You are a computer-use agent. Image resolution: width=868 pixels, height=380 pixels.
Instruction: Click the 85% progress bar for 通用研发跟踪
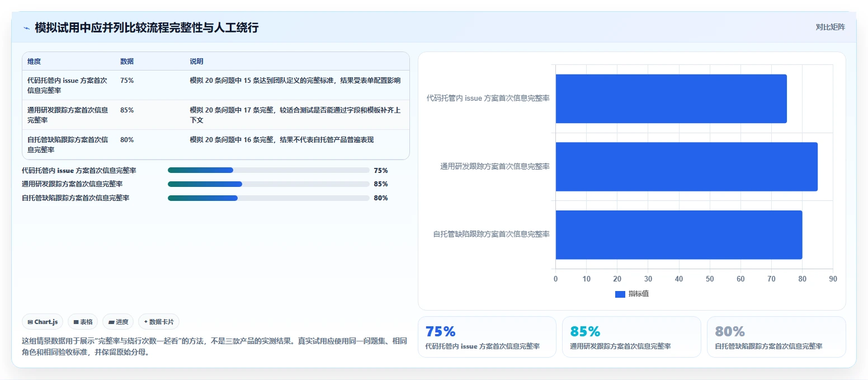tap(268, 184)
